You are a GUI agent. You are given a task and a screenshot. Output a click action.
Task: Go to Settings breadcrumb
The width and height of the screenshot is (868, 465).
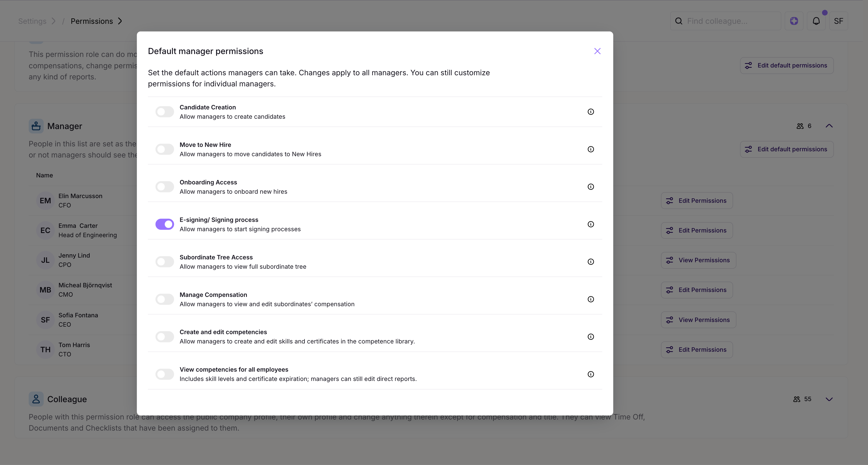pyautogui.click(x=32, y=21)
